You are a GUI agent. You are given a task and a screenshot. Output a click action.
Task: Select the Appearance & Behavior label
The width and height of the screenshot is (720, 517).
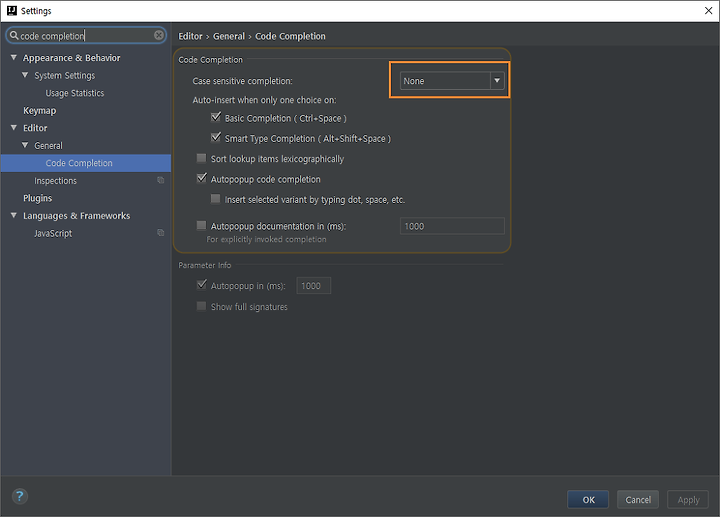[x=72, y=58]
